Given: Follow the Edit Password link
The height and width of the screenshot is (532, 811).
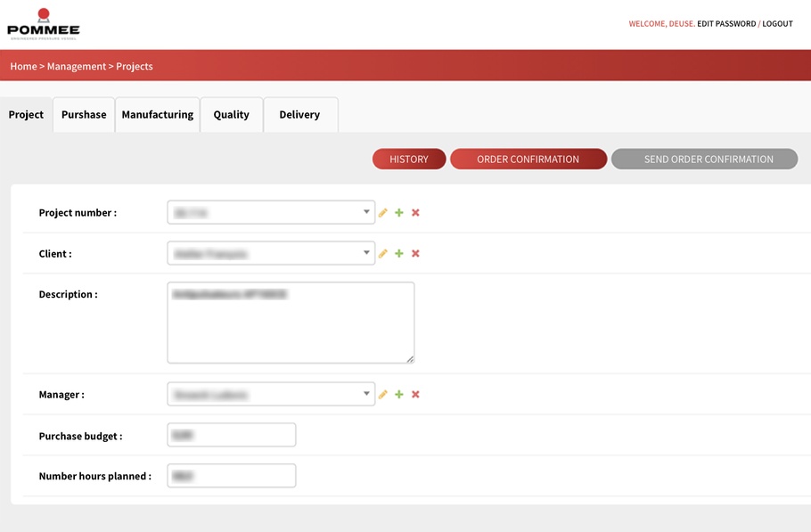Looking at the screenshot, I should pos(726,24).
